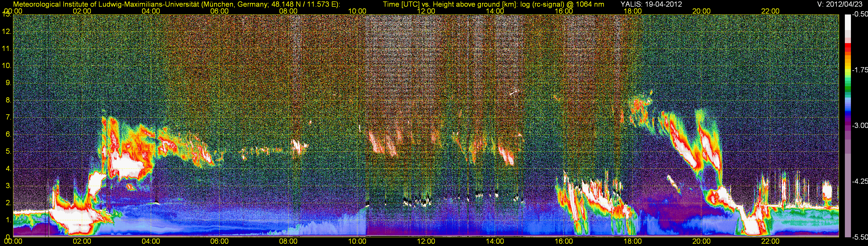
Task: Click the 10:00 label on the top time axis
Action: pyautogui.click(x=357, y=11)
